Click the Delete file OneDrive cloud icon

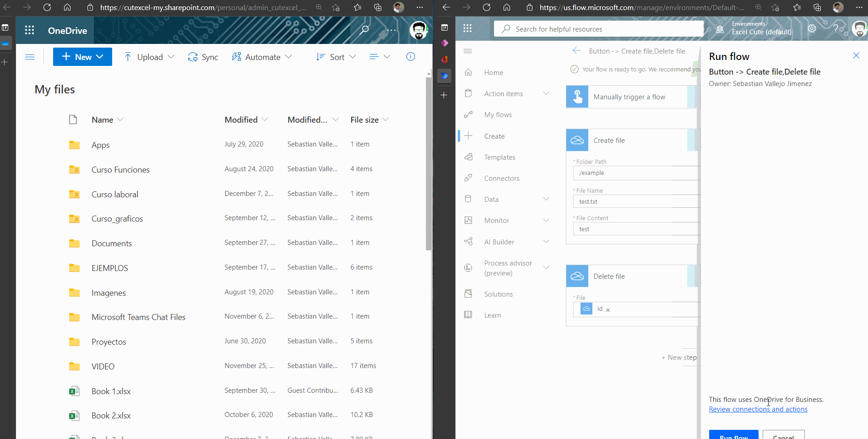tap(577, 276)
